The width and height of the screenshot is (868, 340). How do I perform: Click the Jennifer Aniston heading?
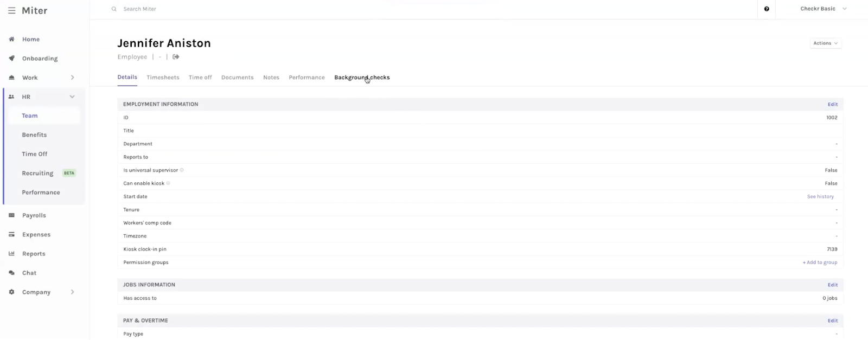click(x=164, y=43)
